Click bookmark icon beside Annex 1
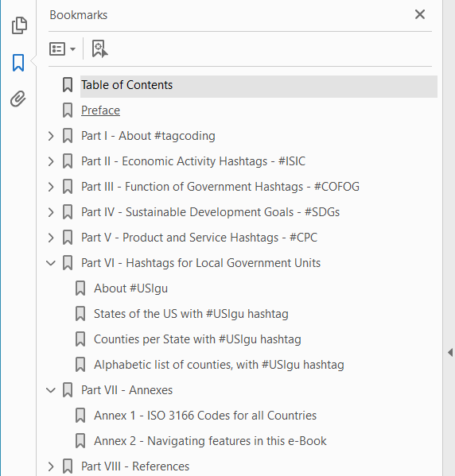This screenshot has height=476, width=455. (80, 416)
